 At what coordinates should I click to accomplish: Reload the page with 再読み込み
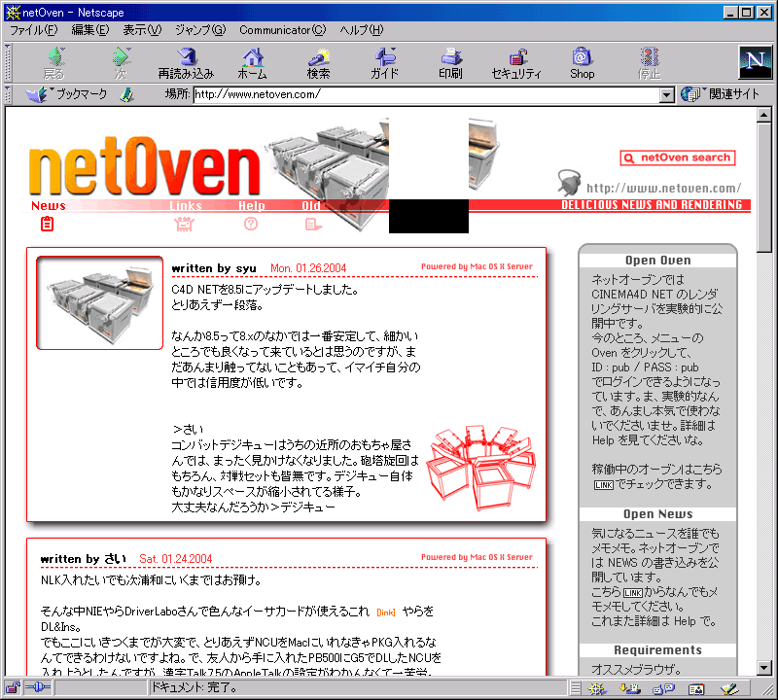pos(186,63)
